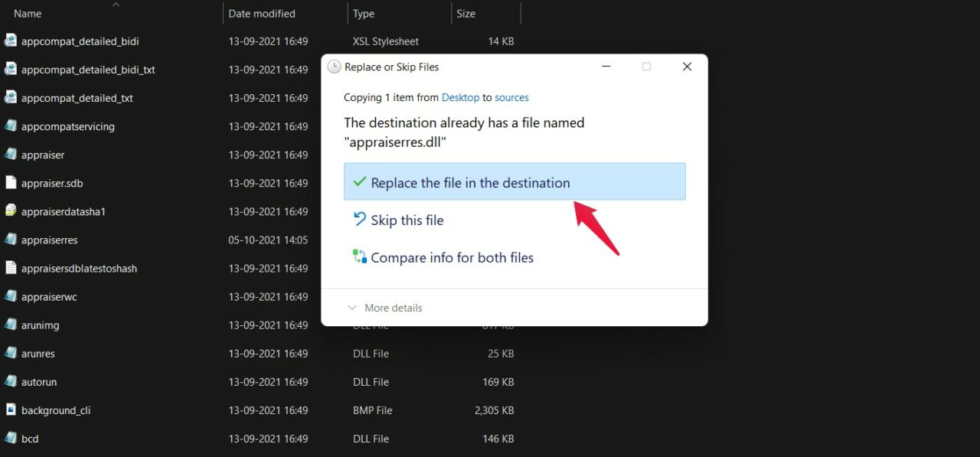Select the appraiserwc file name
Viewport: 980px width, 457px height.
click(49, 296)
